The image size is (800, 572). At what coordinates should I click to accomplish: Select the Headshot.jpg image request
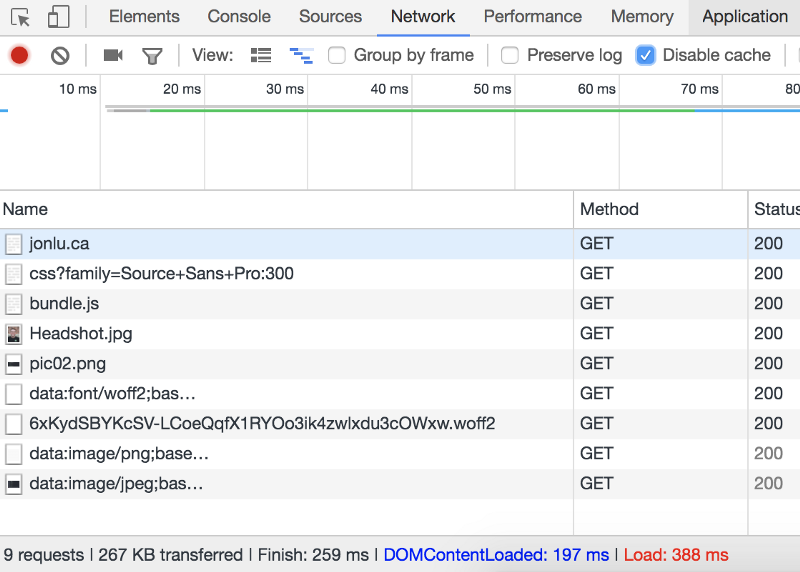click(80, 333)
